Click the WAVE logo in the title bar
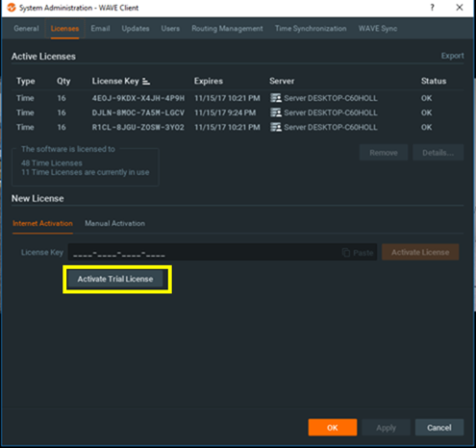The width and height of the screenshot is (476, 448). pos(12,8)
